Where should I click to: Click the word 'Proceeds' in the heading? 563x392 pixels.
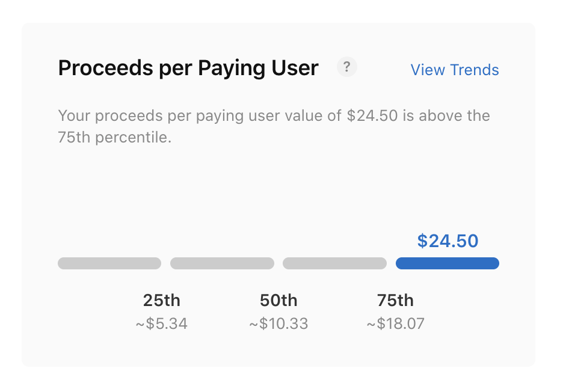point(101,69)
